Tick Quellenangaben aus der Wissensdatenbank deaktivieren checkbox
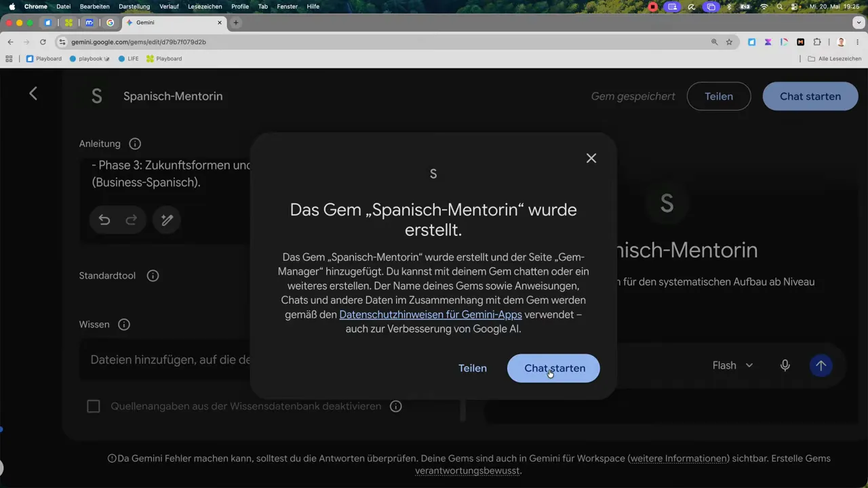 pyautogui.click(x=94, y=406)
